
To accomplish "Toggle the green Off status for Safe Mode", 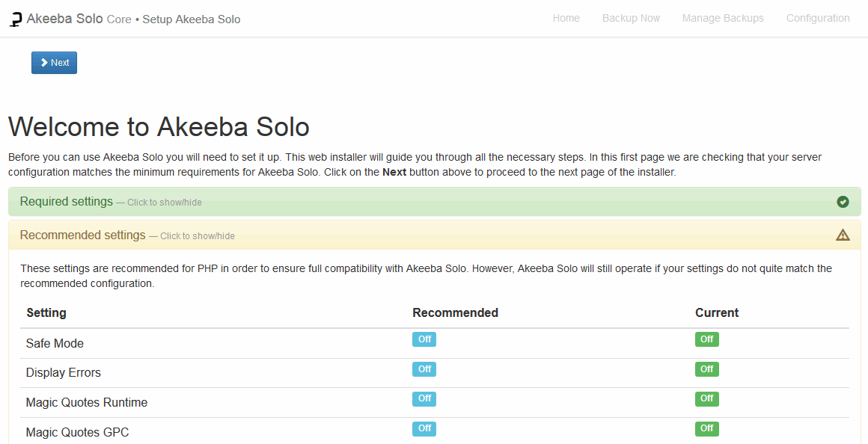I will point(706,339).
